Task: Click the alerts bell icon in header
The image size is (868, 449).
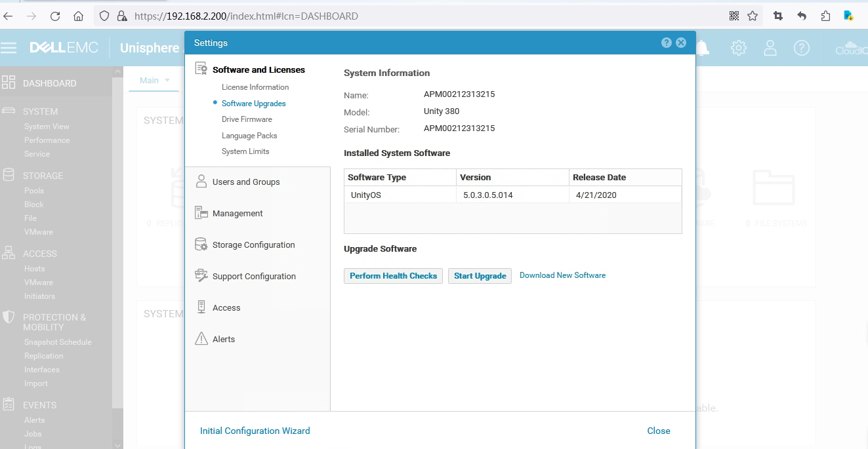Action: pos(703,48)
